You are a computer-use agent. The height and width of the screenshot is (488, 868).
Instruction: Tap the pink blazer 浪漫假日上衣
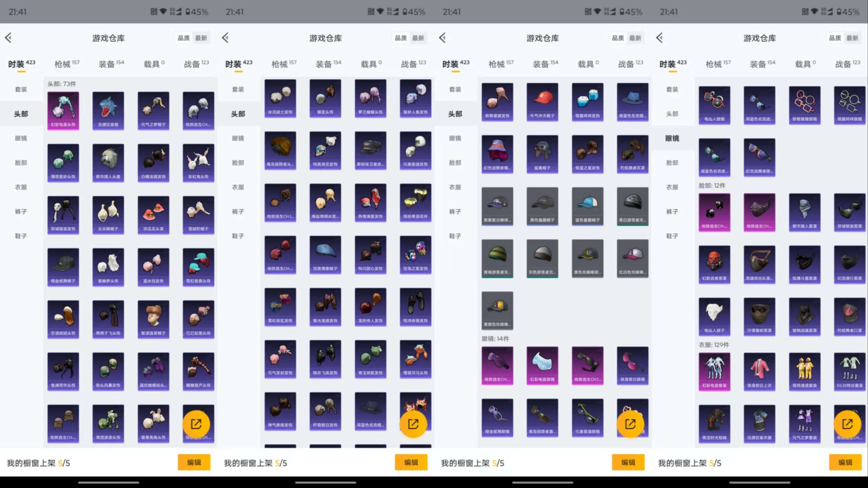point(759,371)
